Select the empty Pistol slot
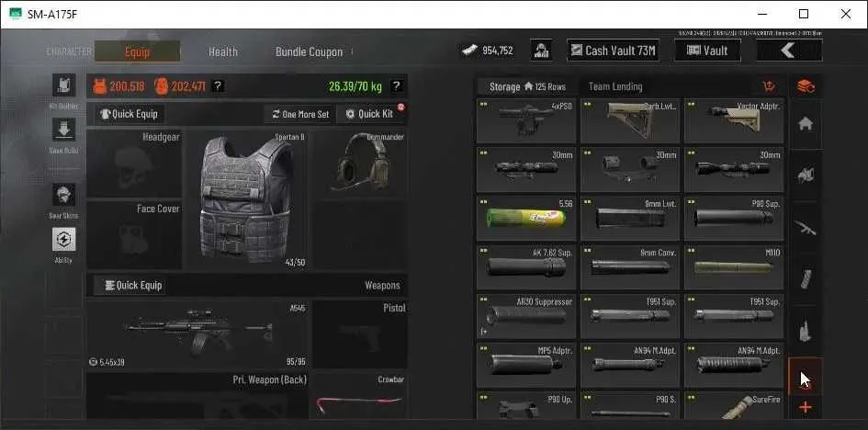 360,334
